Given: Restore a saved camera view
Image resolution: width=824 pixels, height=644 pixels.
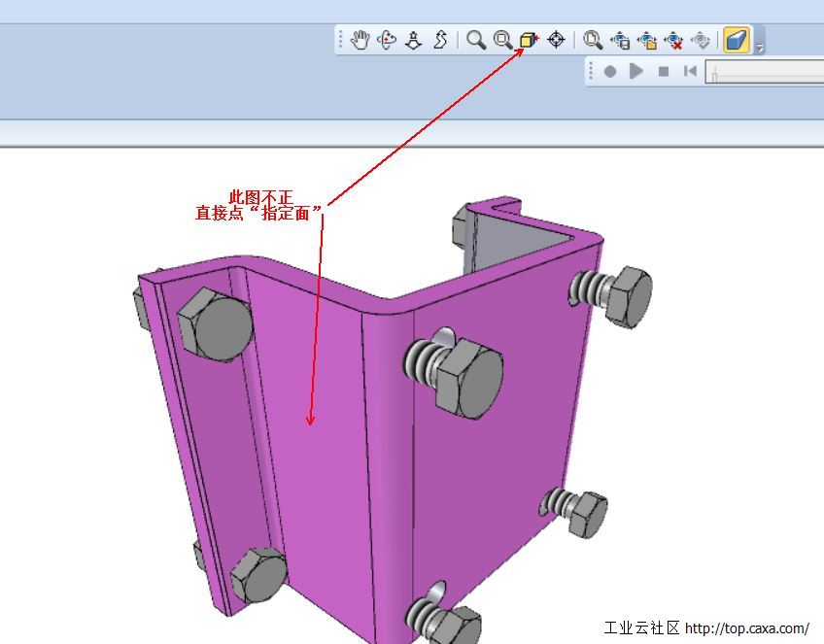Looking at the screenshot, I should click(647, 41).
